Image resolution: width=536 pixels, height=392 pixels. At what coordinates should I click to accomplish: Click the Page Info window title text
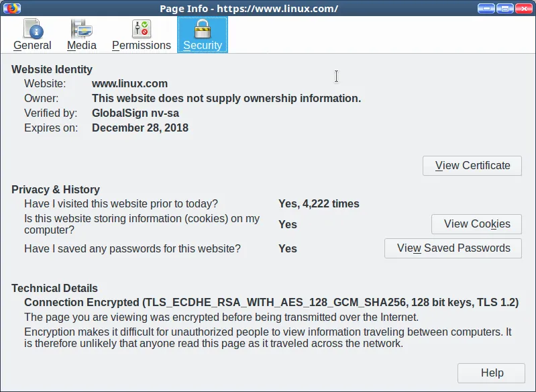pyautogui.click(x=248, y=9)
